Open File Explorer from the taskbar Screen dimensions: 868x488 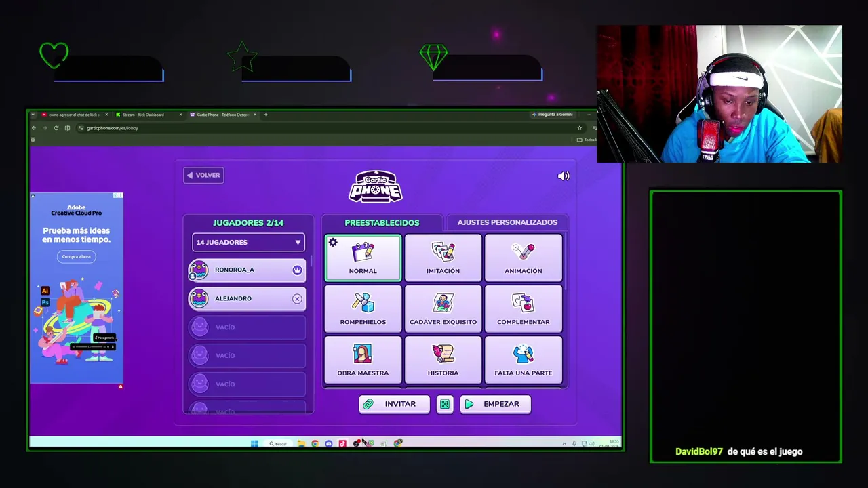tap(301, 444)
